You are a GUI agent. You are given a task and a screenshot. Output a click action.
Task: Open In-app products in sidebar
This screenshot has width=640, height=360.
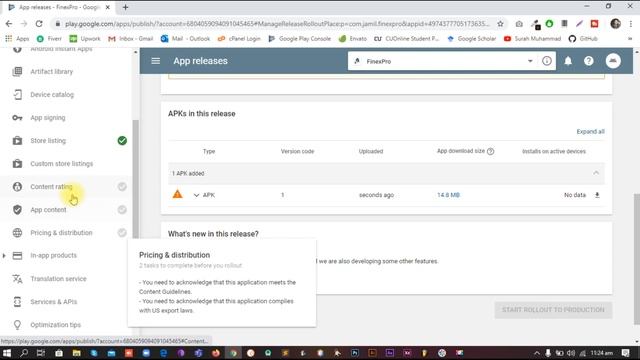[53, 255]
